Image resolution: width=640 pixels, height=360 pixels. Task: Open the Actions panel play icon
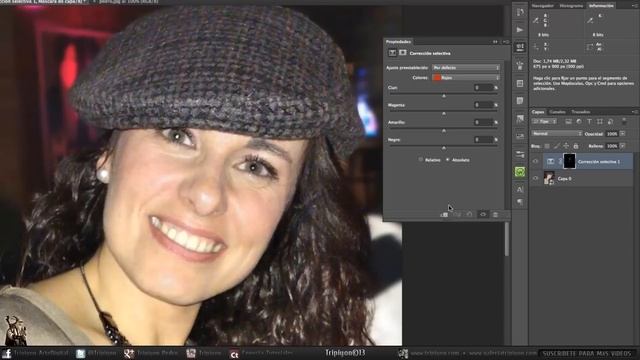click(x=520, y=30)
